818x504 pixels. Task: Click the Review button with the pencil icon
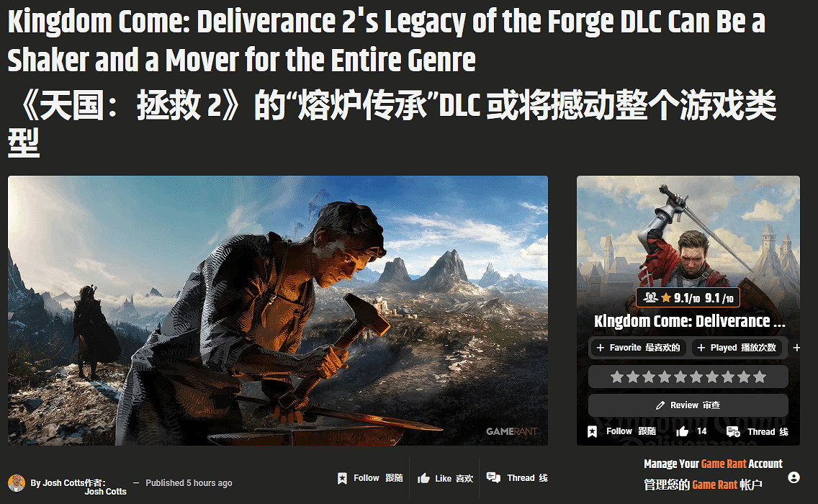pyautogui.click(x=688, y=405)
